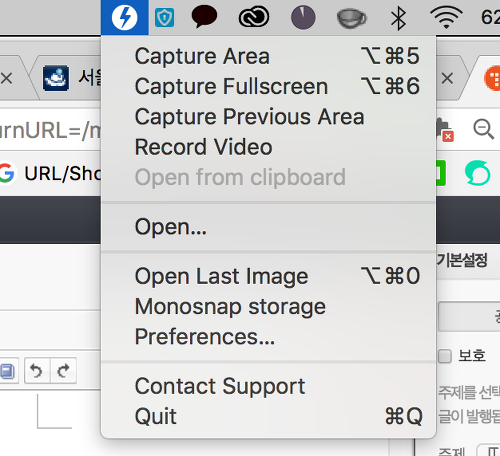Click the Monosnap lightning bolt menu bar icon
The height and width of the screenshot is (456, 500).
click(125, 17)
